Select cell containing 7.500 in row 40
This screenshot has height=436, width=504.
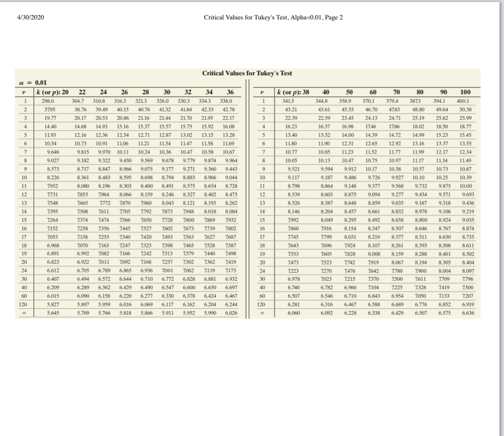coord(468,287)
